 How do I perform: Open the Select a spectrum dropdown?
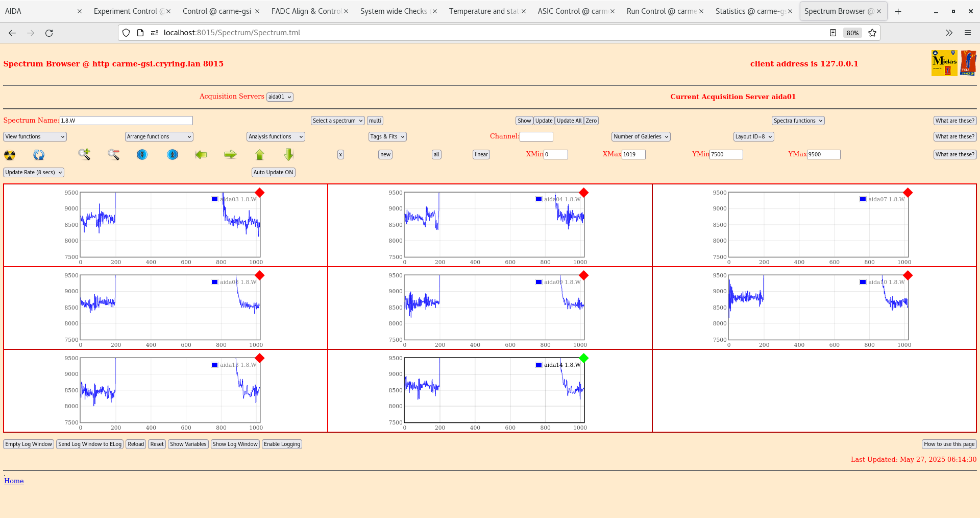coord(337,121)
